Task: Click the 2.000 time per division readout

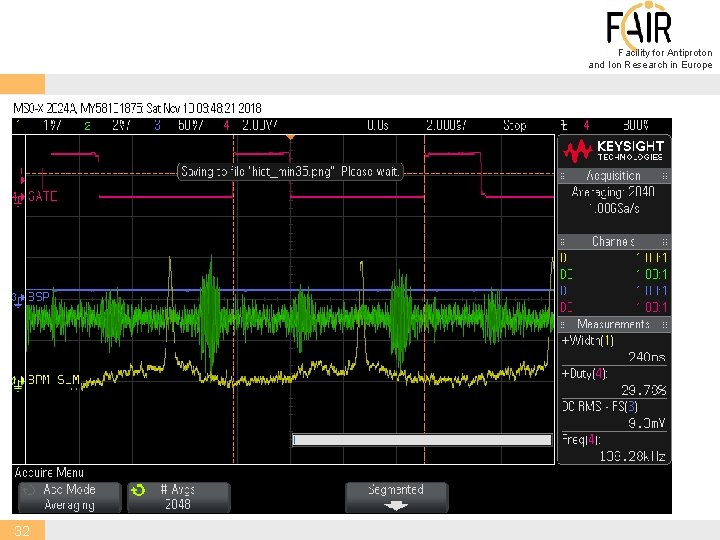Action: (x=446, y=125)
